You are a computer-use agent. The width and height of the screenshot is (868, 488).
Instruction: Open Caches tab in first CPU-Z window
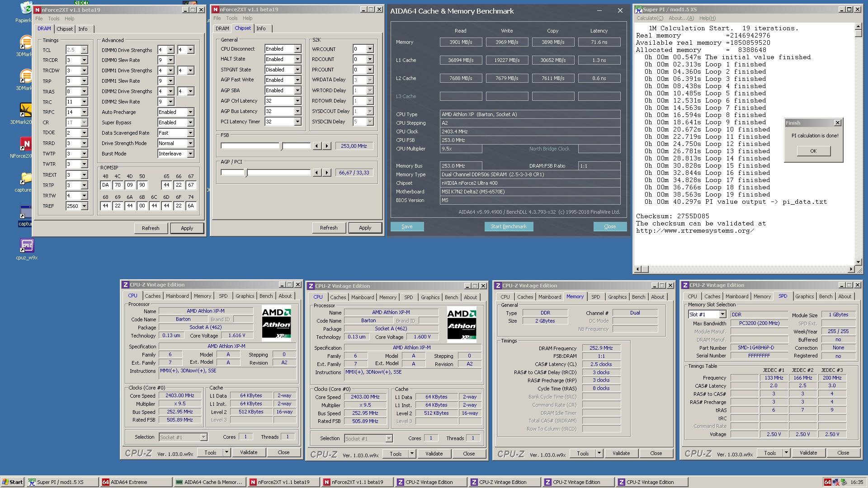tap(152, 296)
